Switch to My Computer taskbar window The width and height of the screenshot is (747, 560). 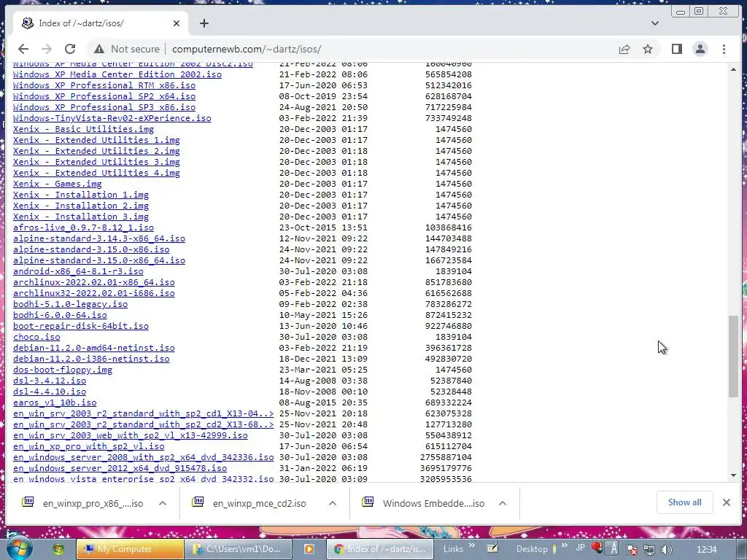(130, 549)
